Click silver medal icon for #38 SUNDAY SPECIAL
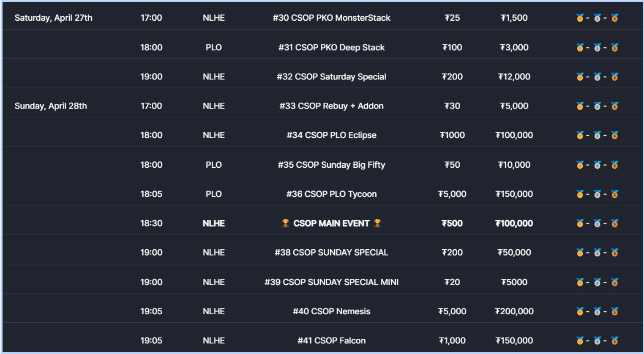The width and height of the screenshot is (644, 354). click(597, 253)
